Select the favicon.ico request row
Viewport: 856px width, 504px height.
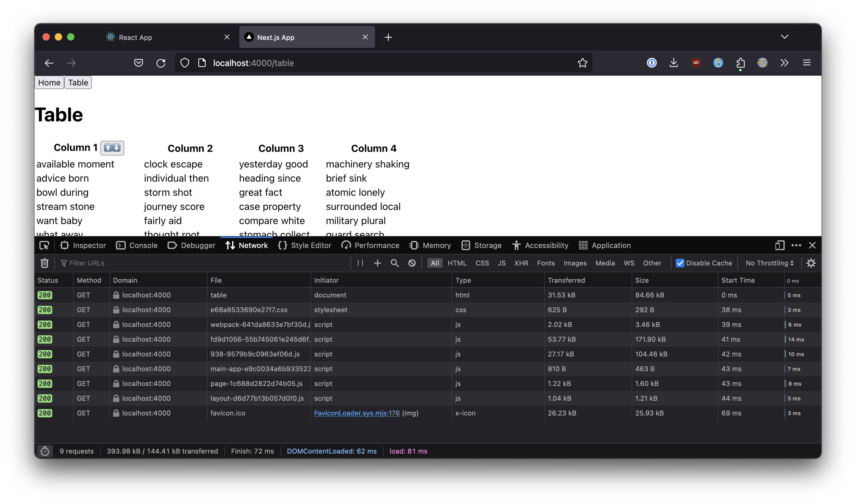(x=428, y=413)
